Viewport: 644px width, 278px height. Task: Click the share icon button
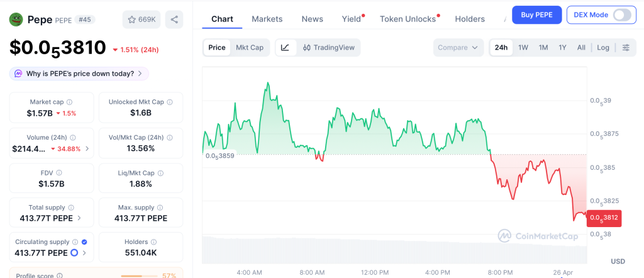[x=174, y=19]
